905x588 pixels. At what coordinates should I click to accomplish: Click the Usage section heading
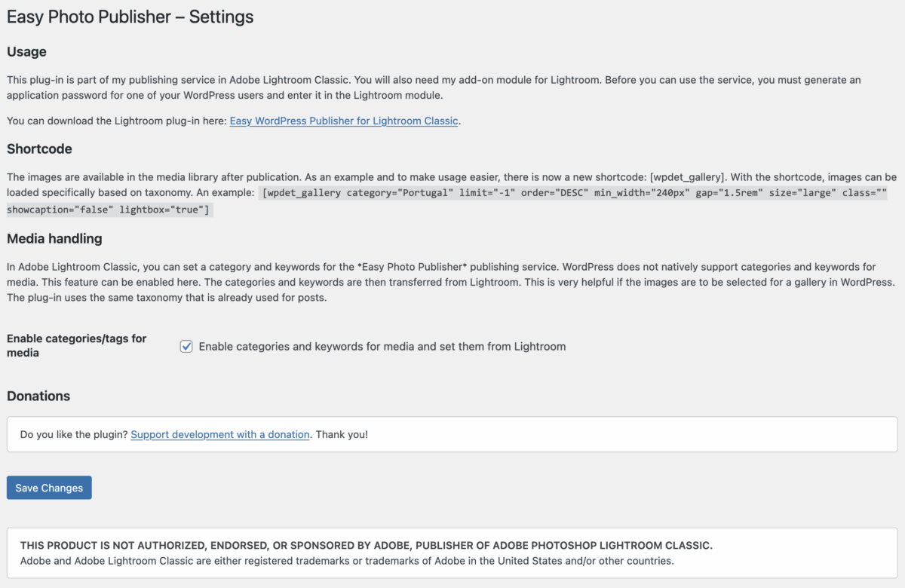point(26,52)
